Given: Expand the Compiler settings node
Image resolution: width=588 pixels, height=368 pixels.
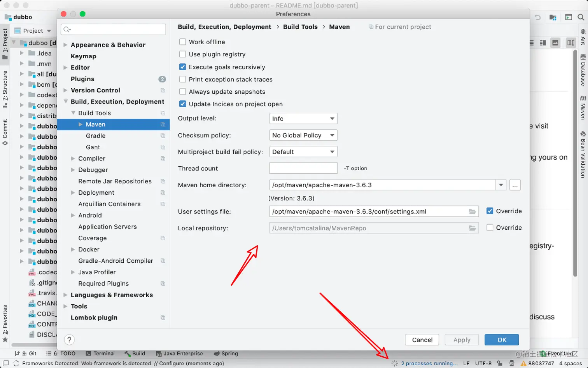Looking at the screenshot, I should pos(73,159).
